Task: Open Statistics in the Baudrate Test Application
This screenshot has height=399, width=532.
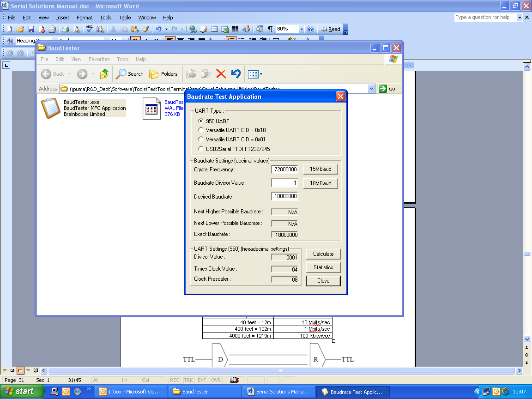Action: (323, 267)
